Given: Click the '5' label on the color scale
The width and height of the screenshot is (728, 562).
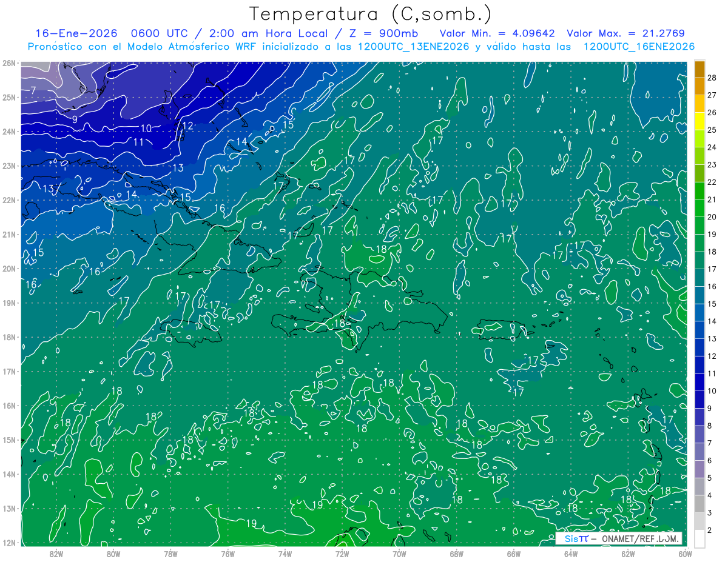Looking at the screenshot, I should coord(709,478).
